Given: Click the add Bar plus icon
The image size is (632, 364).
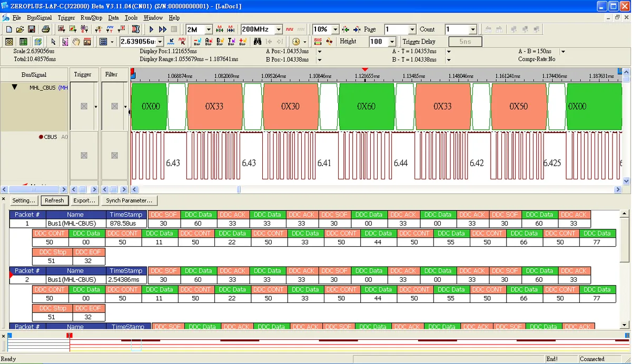Looking at the screenshot, I should pos(242,41).
